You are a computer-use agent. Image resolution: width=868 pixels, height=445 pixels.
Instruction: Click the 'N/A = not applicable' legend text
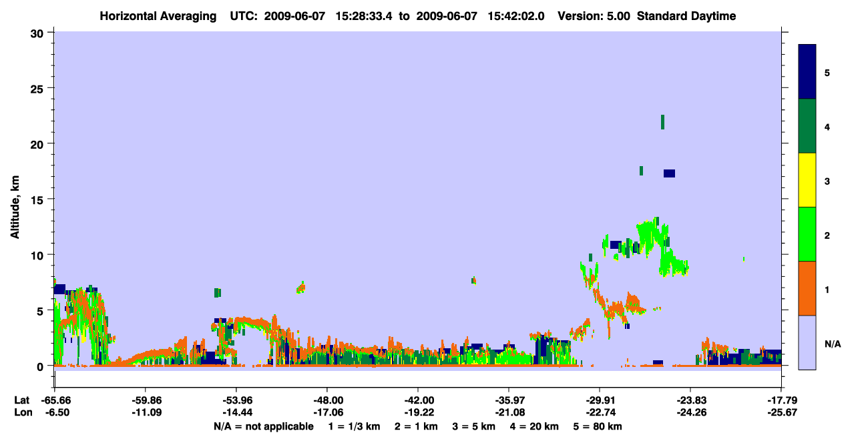tap(263, 426)
